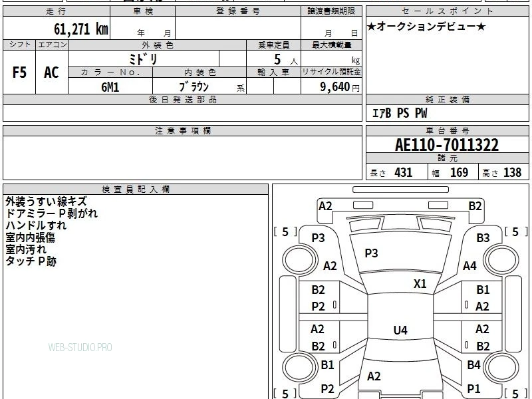Viewport: 532px width, 399px height.
Task: Click the 内装色 header
Action: (x=200, y=72)
